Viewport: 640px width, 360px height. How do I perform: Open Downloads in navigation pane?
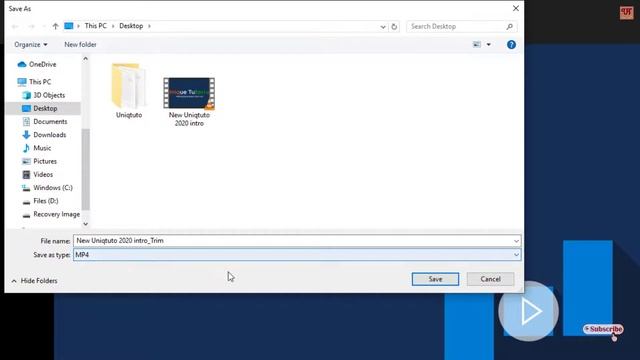49,135
